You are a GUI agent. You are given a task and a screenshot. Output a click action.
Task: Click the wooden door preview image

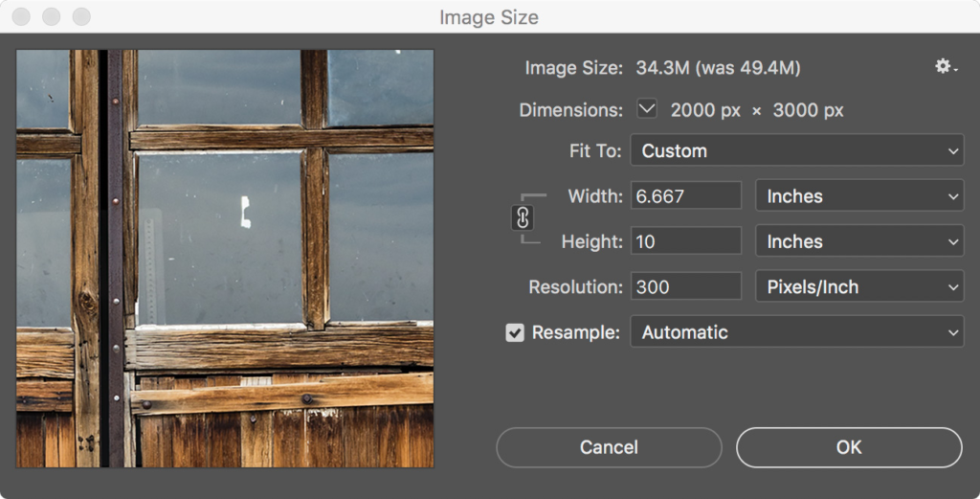pyautogui.click(x=225, y=259)
